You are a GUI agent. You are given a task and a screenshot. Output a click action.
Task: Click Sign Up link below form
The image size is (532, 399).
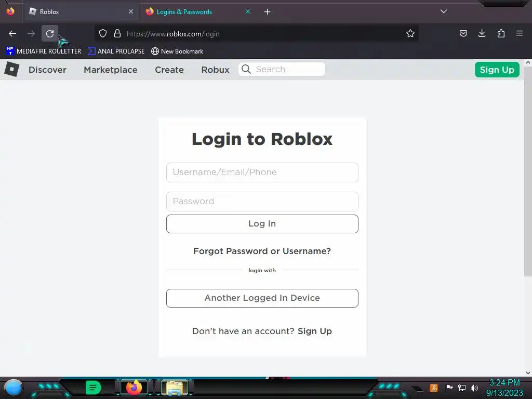pyautogui.click(x=315, y=331)
